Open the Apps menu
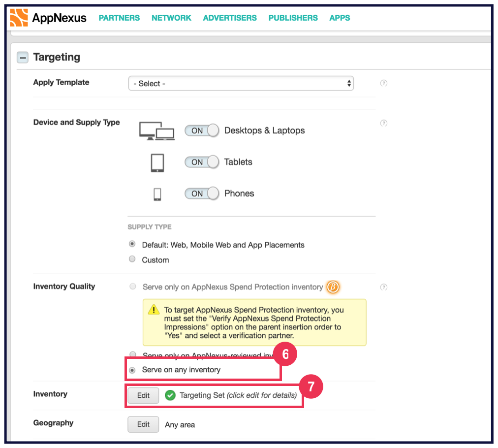The width and height of the screenshot is (498, 448). coord(340,18)
